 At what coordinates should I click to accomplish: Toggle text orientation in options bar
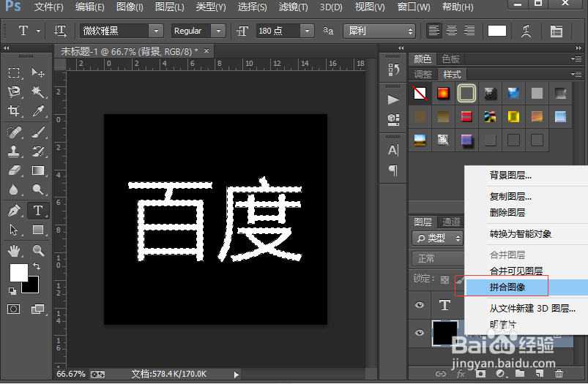click(x=60, y=31)
